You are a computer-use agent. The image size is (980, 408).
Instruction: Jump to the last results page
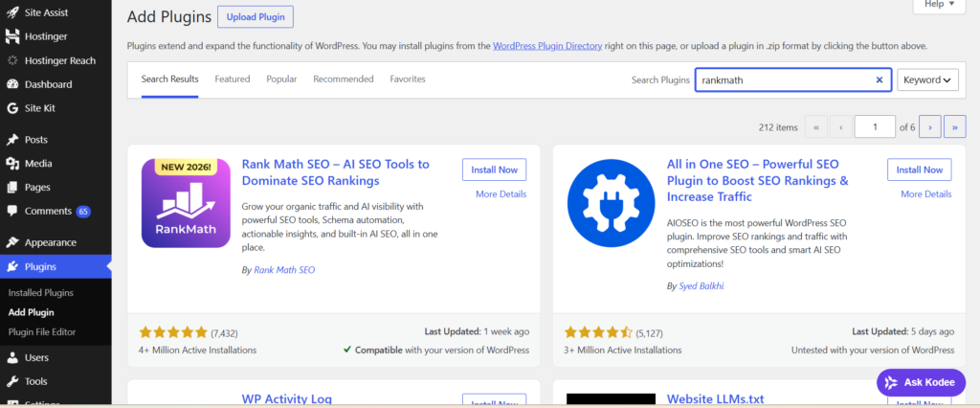point(954,127)
